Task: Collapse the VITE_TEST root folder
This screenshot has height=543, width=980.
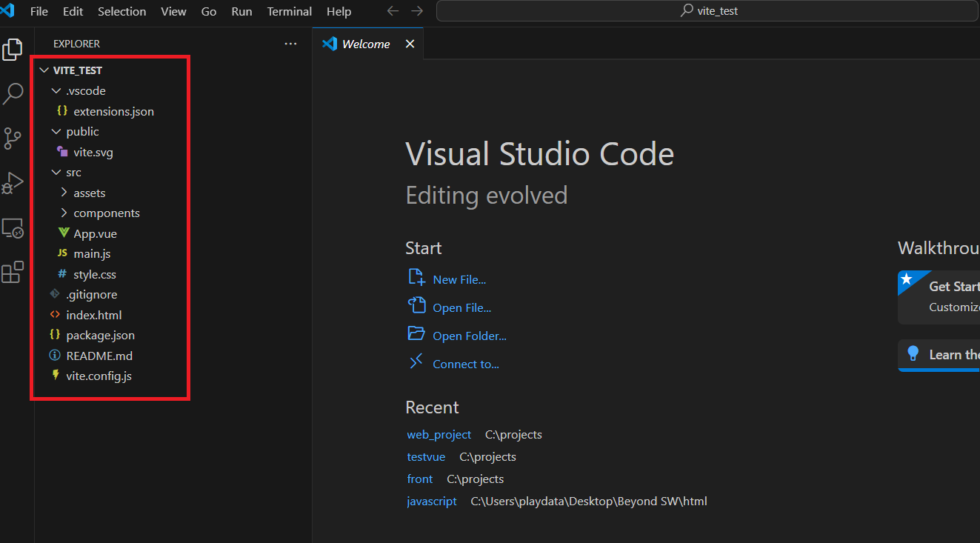Action: (44, 70)
